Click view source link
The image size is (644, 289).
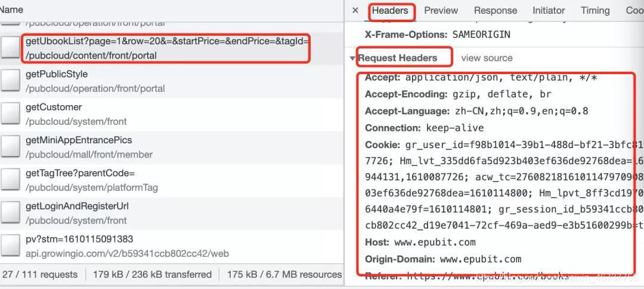pyautogui.click(x=487, y=59)
